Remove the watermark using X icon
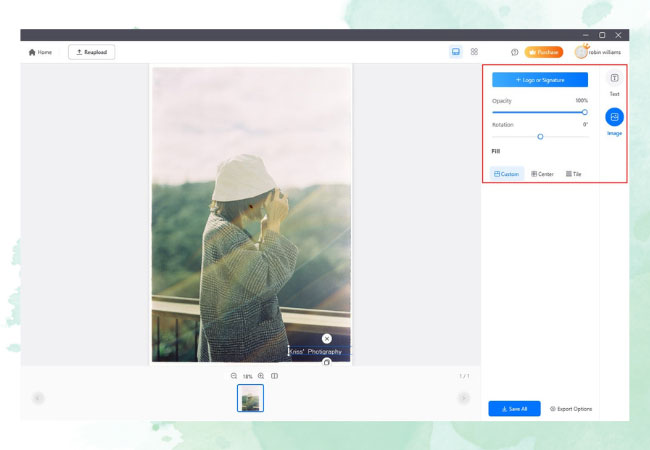The image size is (650, 450). point(327,339)
